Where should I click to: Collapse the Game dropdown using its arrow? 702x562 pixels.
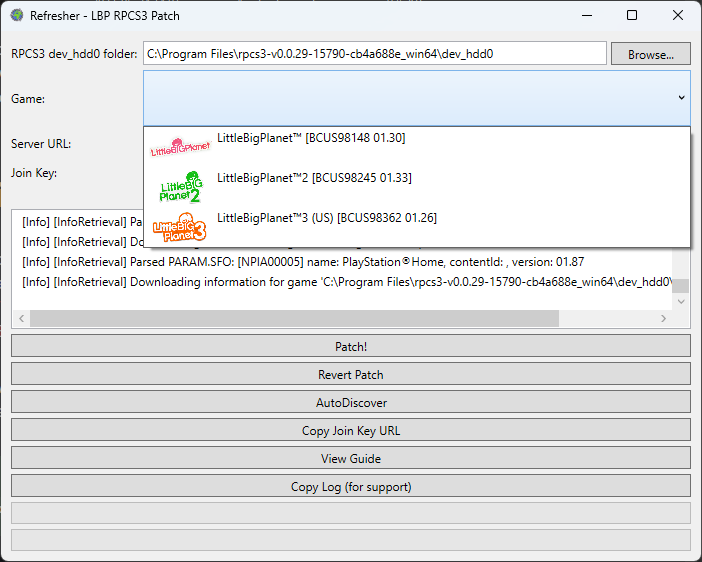tap(681, 98)
